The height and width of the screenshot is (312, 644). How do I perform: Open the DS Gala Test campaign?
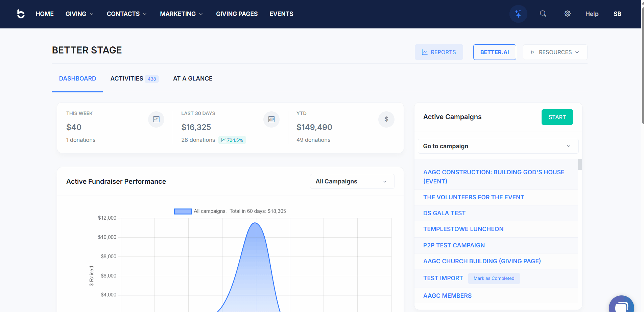[444, 213]
